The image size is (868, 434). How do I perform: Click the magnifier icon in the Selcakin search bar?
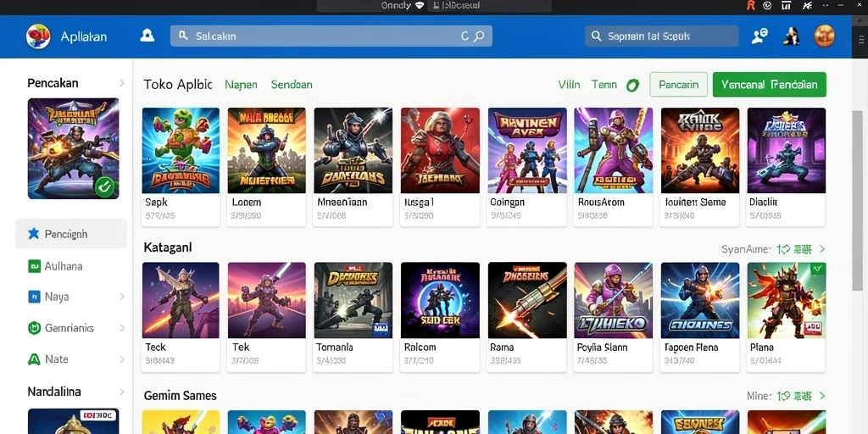(x=480, y=36)
